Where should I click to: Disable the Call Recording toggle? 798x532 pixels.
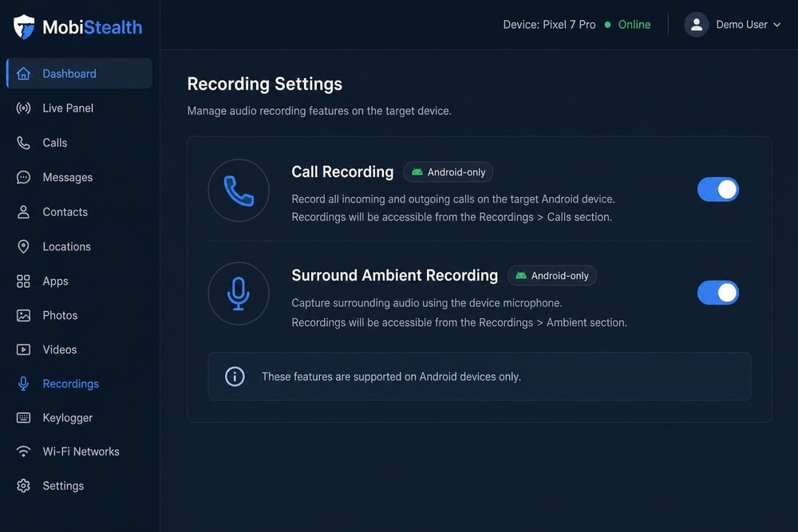point(718,190)
